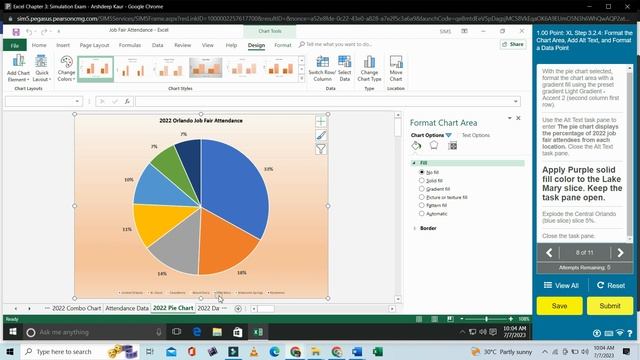Viewport: 640px width, 360px height.
Task: Switch to the Format ribbon tab
Action: (x=283, y=45)
